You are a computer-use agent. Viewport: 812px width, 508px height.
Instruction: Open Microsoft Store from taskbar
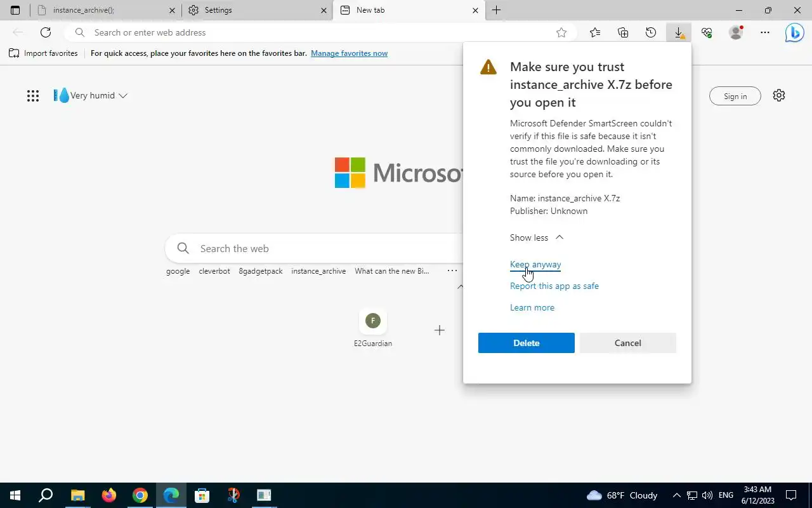pyautogui.click(x=202, y=495)
